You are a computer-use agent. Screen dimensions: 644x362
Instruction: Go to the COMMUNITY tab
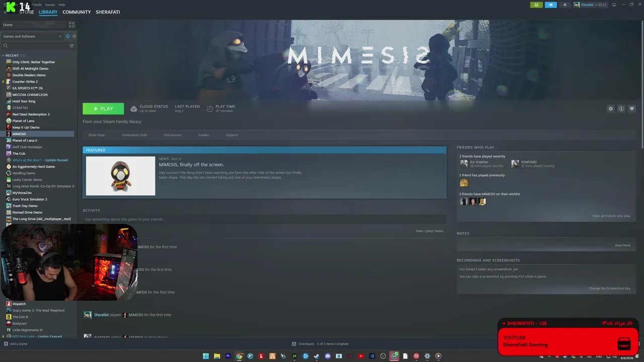tap(76, 12)
